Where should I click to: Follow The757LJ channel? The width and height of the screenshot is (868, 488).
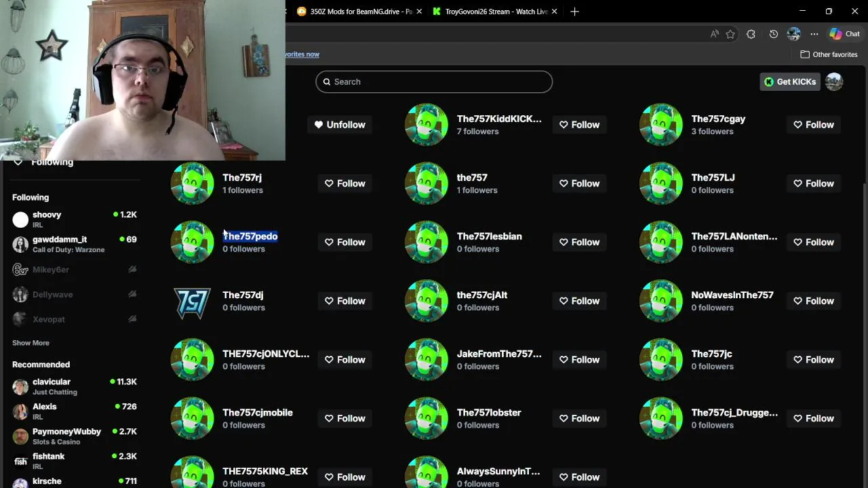pos(814,184)
